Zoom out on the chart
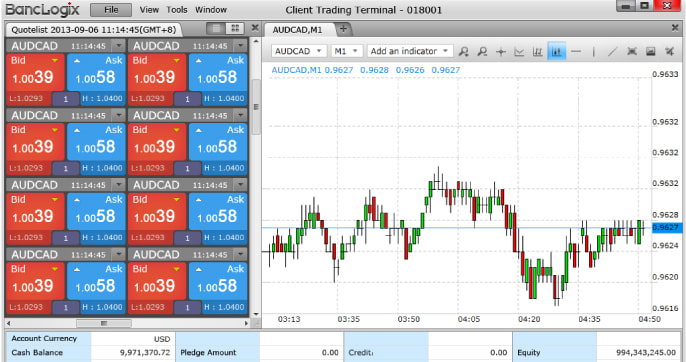Screen dimensions: 686x362 (483, 52)
